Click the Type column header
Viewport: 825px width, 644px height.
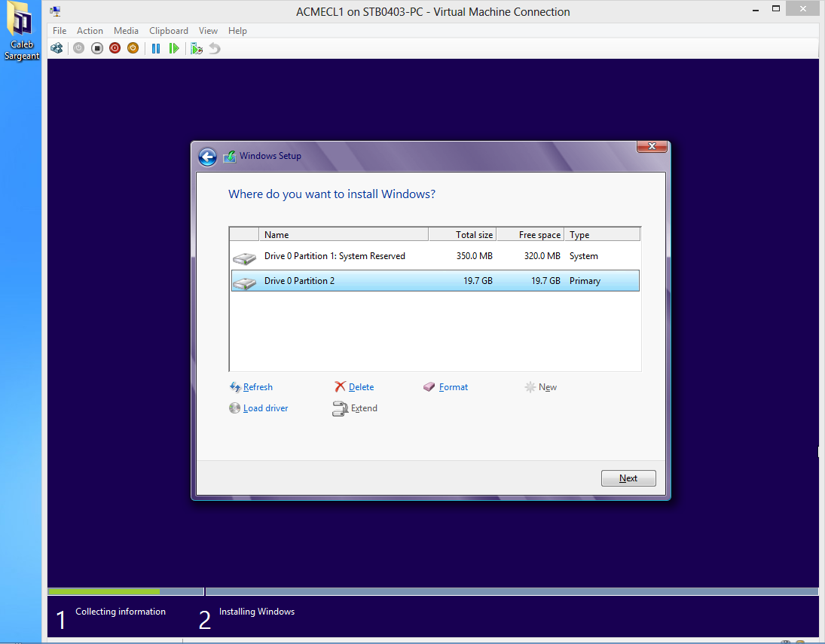pos(603,235)
